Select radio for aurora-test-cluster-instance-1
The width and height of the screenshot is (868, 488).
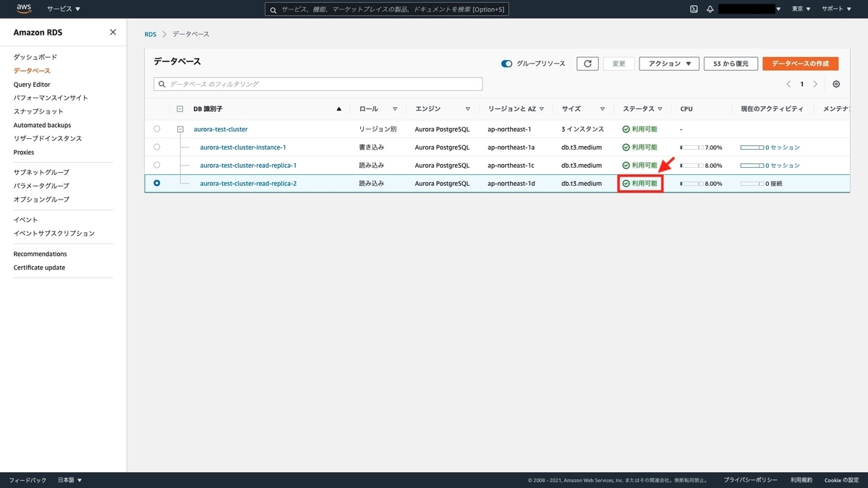pyautogui.click(x=157, y=147)
